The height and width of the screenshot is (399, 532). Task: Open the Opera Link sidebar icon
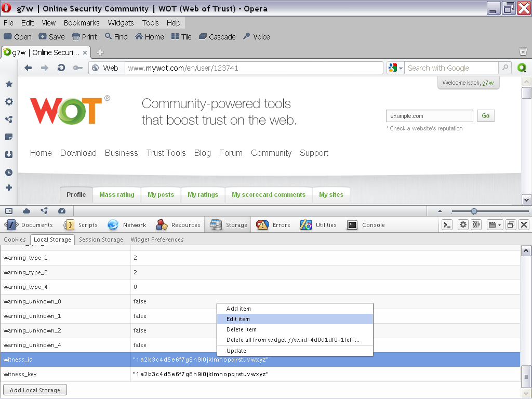(9, 119)
